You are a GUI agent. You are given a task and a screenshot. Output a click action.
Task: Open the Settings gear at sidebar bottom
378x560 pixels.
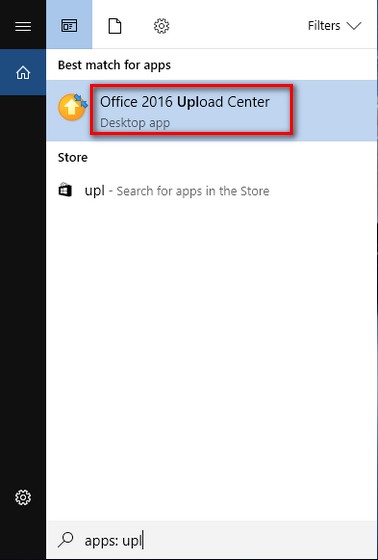click(x=23, y=497)
